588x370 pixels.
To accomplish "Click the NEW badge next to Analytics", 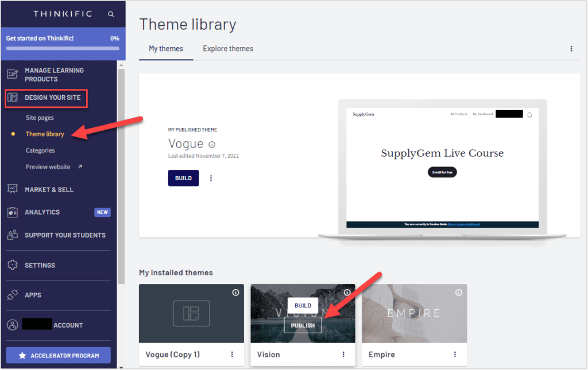I will 102,212.
